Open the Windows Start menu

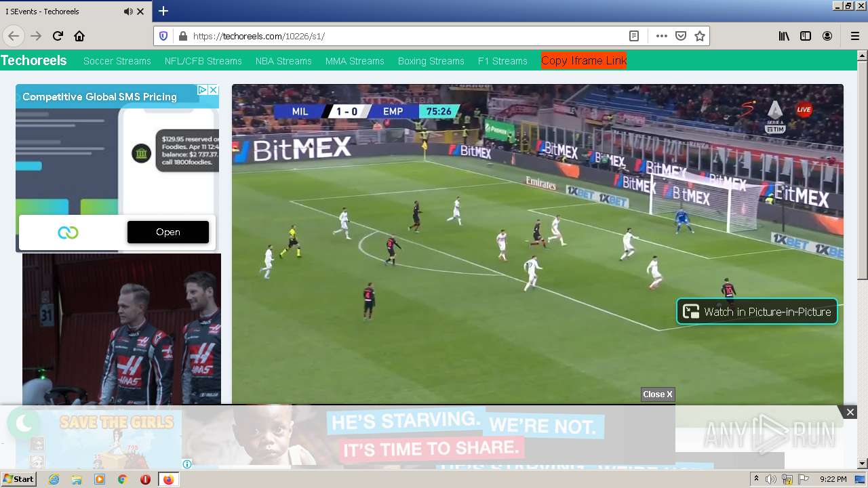click(18, 479)
